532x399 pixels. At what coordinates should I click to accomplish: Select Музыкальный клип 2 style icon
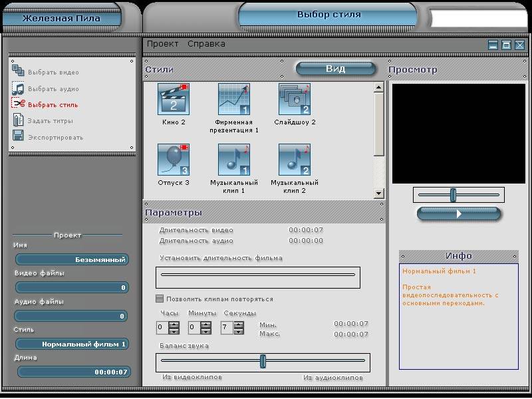click(295, 160)
